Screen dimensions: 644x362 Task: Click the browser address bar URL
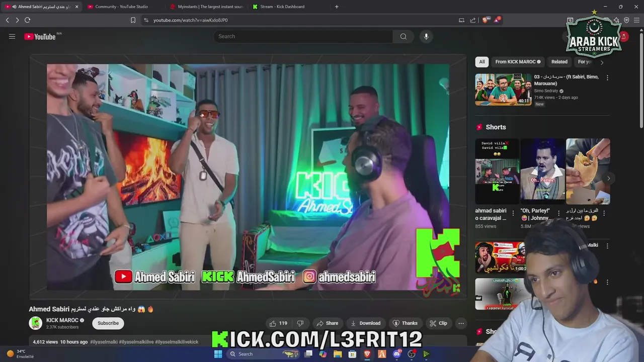[x=190, y=20]
